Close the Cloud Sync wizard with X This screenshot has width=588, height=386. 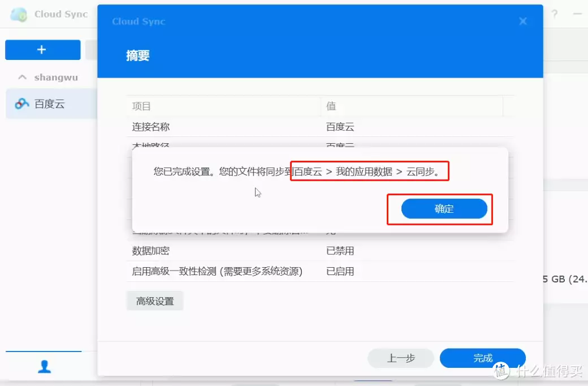click(523, 22)
